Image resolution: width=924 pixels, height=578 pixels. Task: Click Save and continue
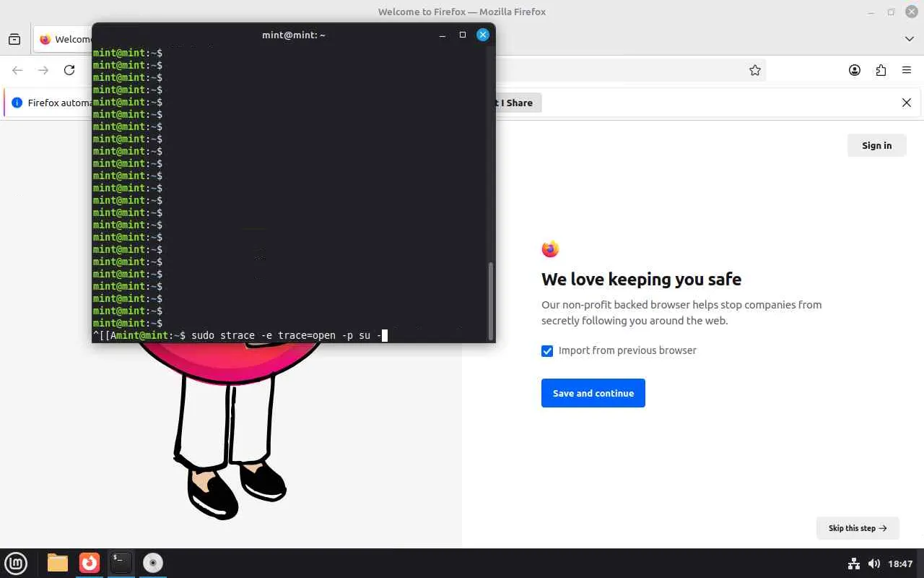pos(593,393)
